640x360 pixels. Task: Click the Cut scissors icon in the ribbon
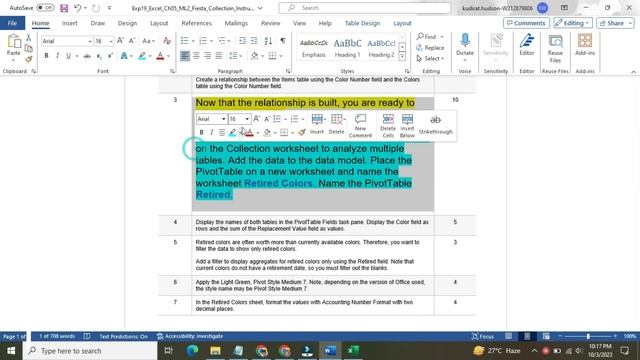tap(29, 38)
